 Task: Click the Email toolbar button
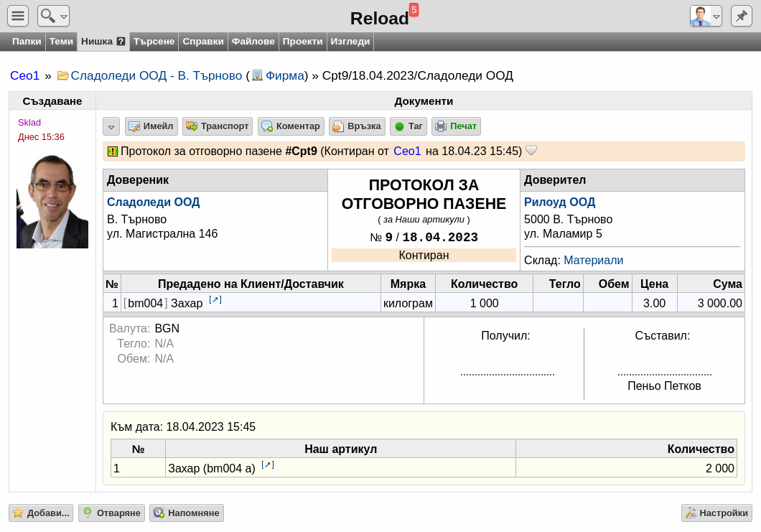(x=151, y=126)
